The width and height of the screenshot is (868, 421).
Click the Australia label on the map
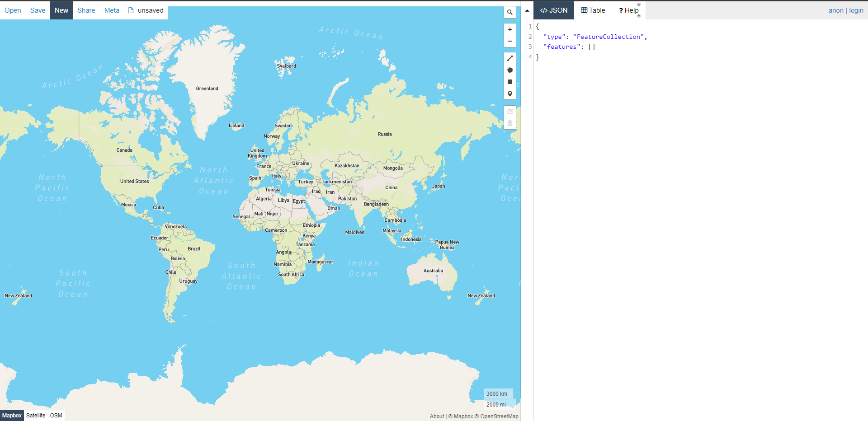click(x=433, y=271)
